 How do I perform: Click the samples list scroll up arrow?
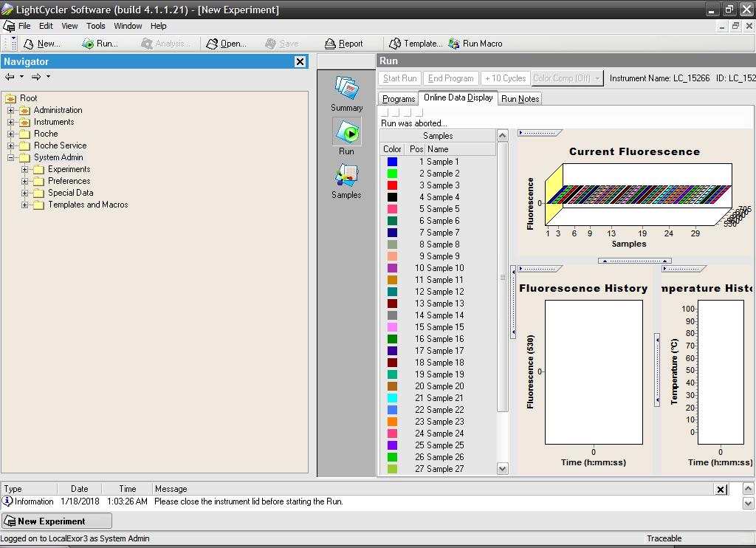point(502,136)
